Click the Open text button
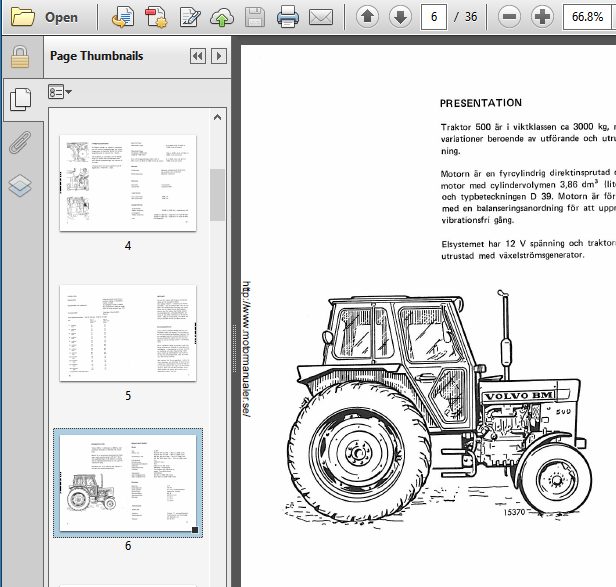616x587 pixels. pos(61,17)
